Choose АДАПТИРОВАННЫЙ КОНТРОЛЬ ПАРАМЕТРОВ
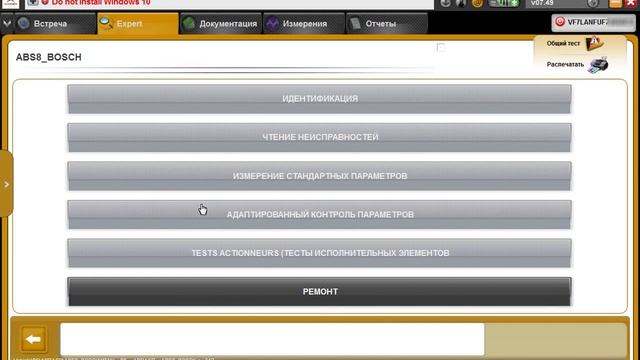Viewport: 640px width, 360px height. pyautogui.click(x=320, y=215)
